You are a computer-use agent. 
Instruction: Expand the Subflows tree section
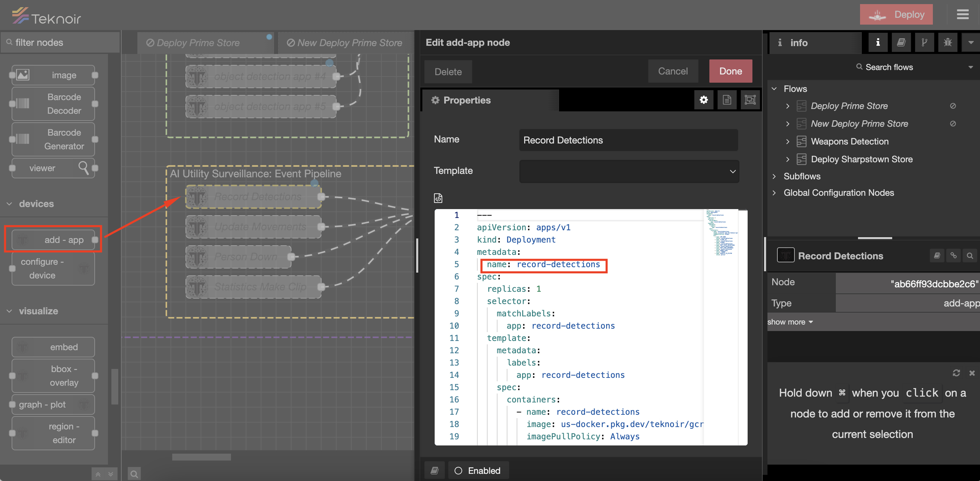point(774,176)
